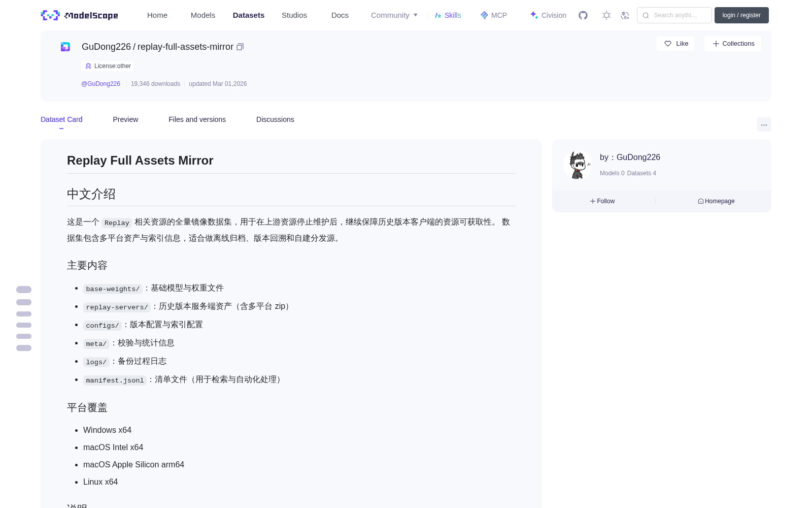Click the '19,346 downloads' text
Image resolution: width=812 pixels, height=508 pixels.
pos(155,84)
